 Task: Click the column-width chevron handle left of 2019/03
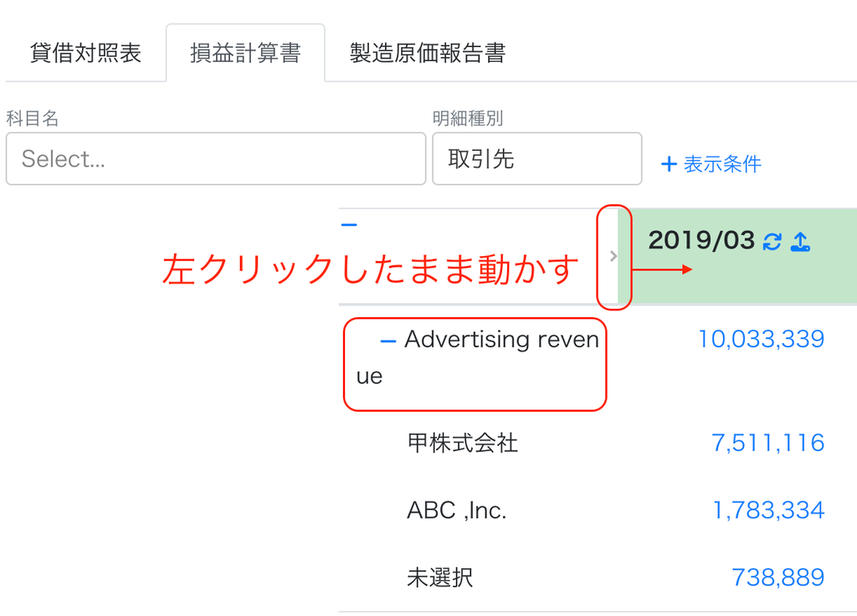tap(613, 256)
